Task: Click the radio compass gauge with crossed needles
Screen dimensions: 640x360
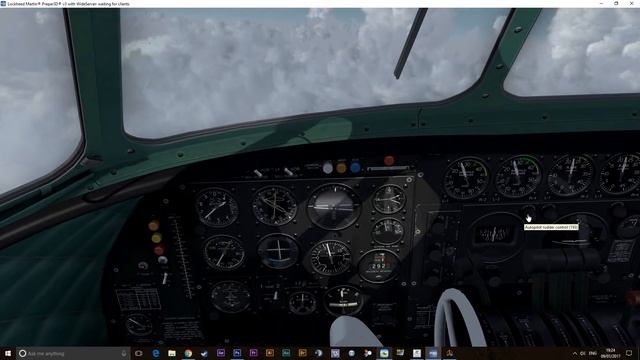Action: [x=274, y=206]
